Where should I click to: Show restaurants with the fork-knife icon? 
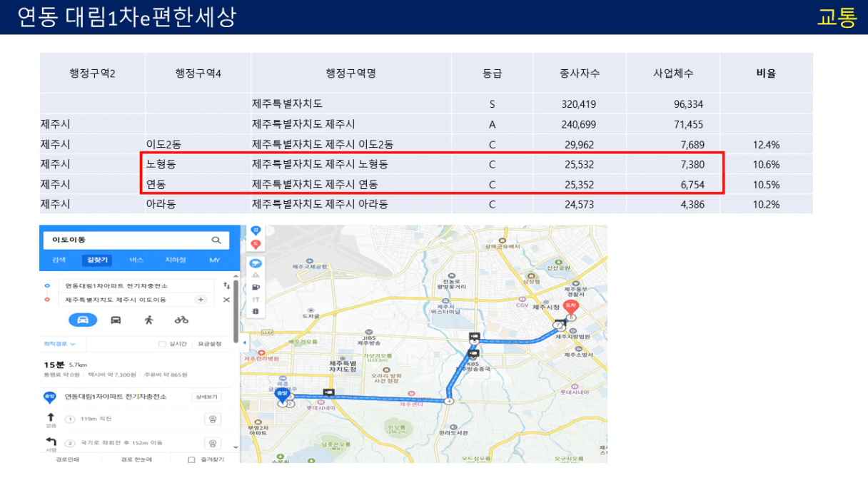(256, 300)
